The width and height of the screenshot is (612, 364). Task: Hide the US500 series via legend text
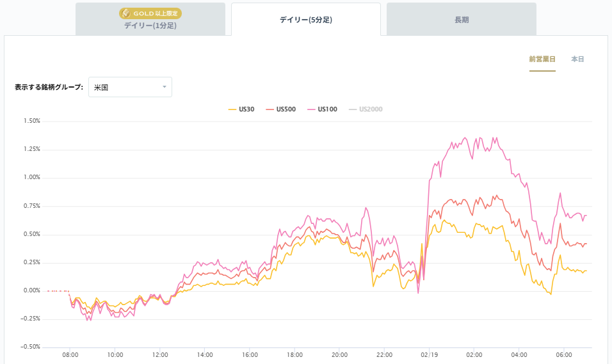tap(286, 109)
